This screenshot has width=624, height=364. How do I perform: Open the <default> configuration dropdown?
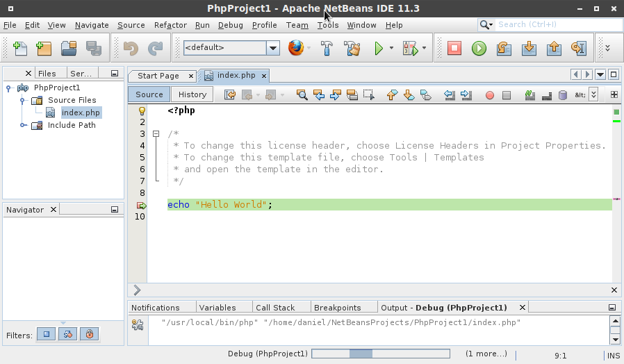point(273,48)
